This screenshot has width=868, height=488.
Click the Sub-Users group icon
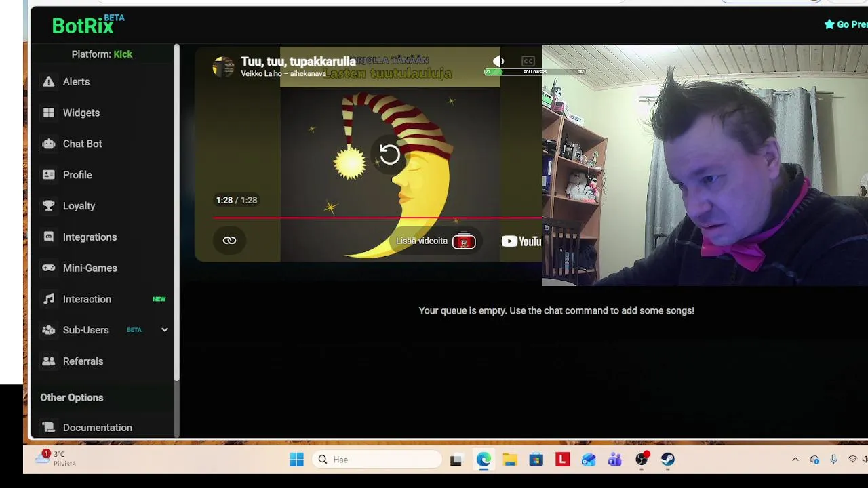click(x=48, y=330)
